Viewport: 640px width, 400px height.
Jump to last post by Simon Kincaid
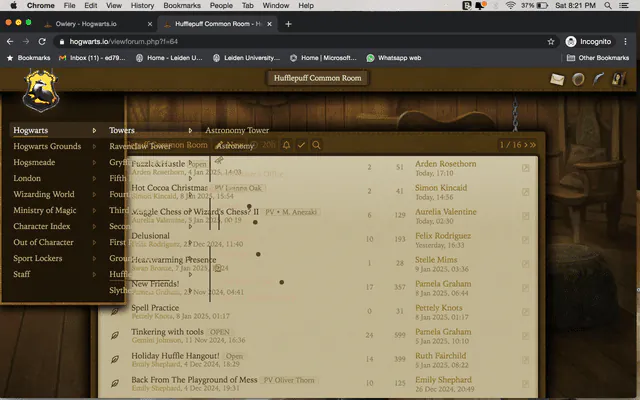(x=526, y=192)
